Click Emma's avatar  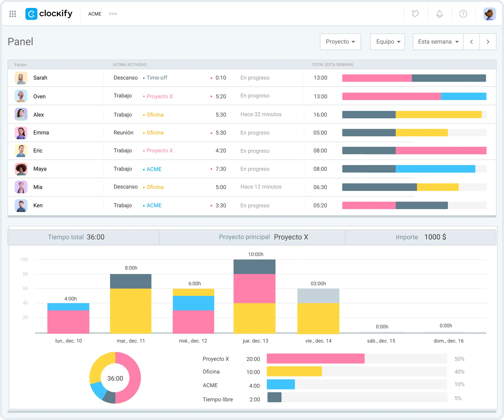tap(21, 133)
